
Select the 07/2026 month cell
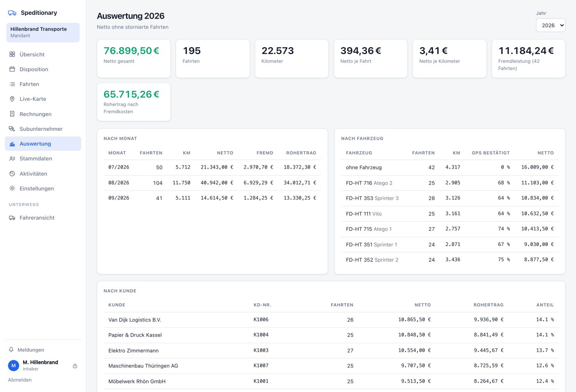(x=119, y=167)
